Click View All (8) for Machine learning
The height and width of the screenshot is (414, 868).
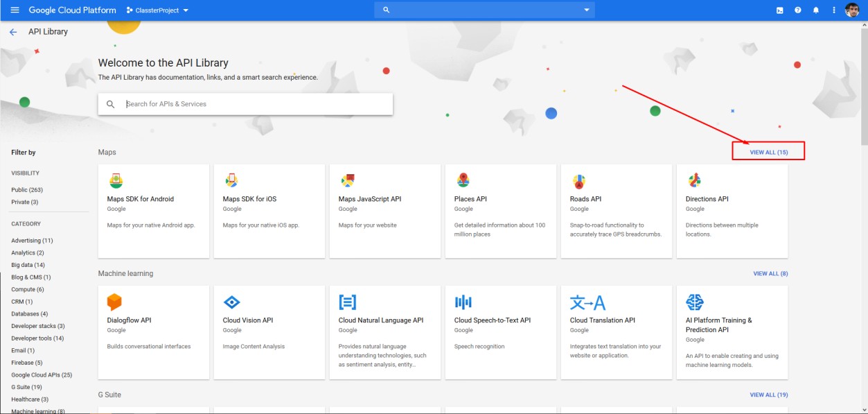tap(770, 274)
